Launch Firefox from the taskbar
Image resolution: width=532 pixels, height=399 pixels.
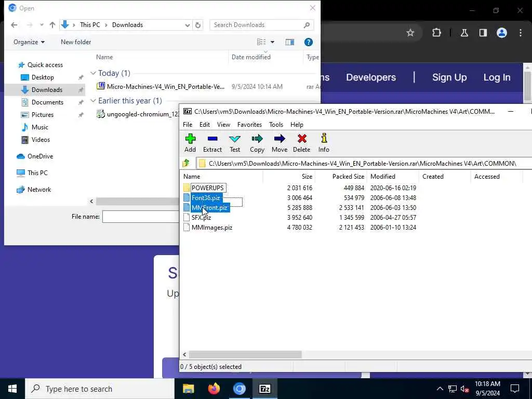214,389
